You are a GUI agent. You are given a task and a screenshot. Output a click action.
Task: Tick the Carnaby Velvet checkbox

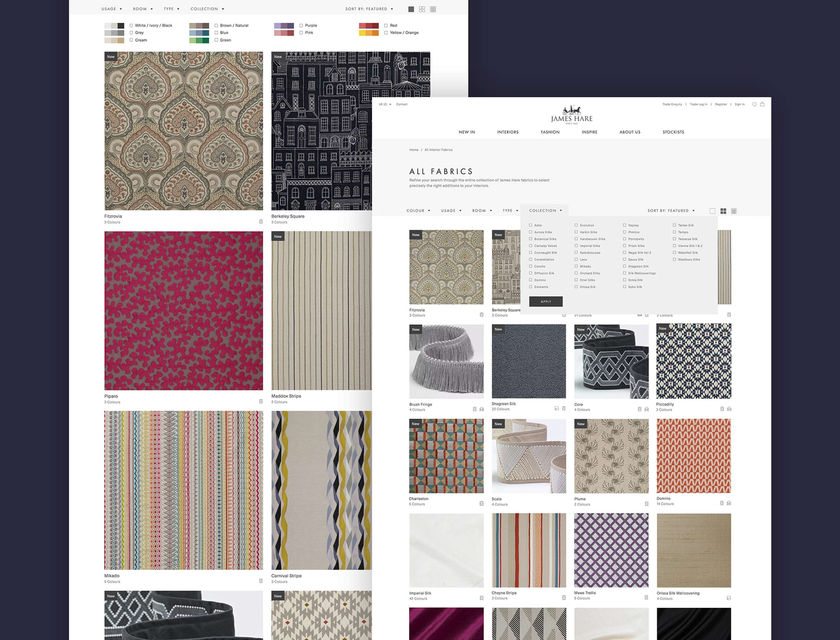531,246
